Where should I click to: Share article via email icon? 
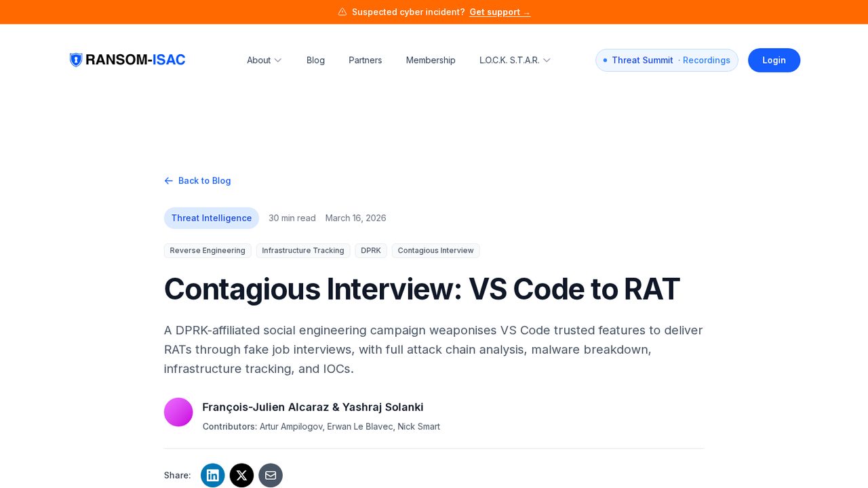(x=271, y=475)
